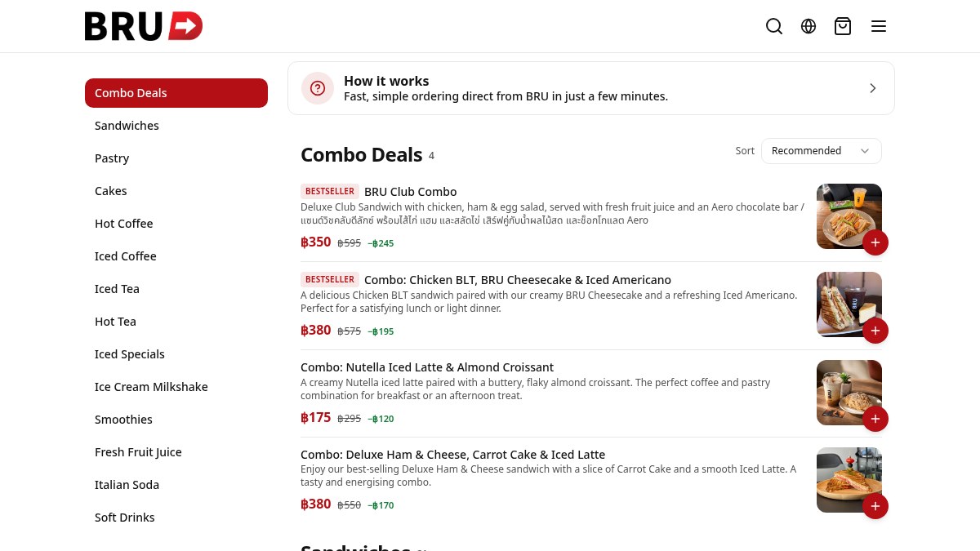Click BRU Club Combo photo thumbnail
Screen dimensions: 980x551
pyautogui.click(x=849, y=216)
